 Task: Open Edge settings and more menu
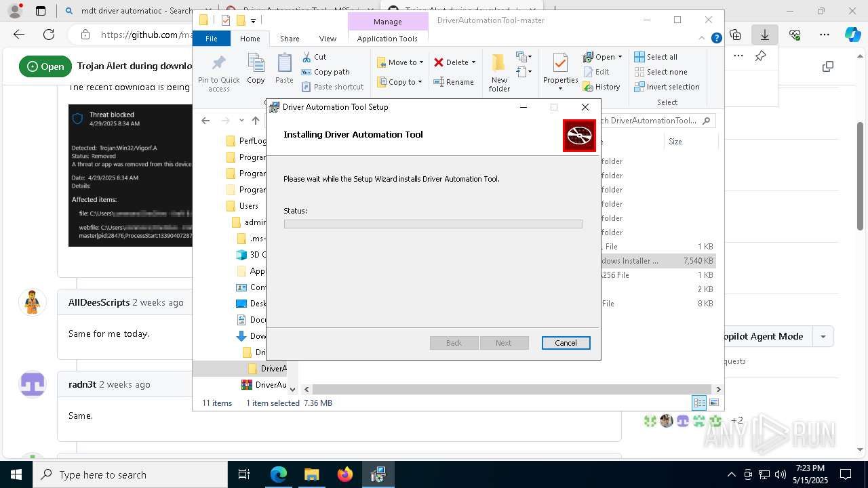[x=825, y=35]
